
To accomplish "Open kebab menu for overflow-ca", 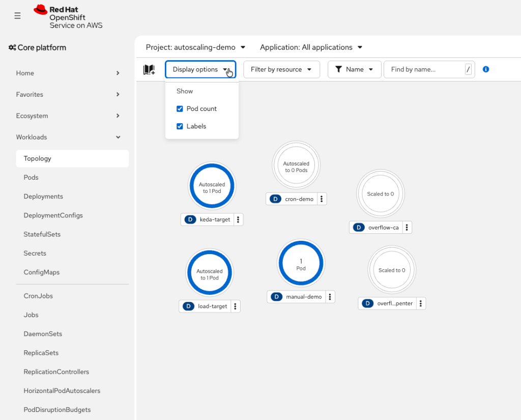I will click(407, 228).
